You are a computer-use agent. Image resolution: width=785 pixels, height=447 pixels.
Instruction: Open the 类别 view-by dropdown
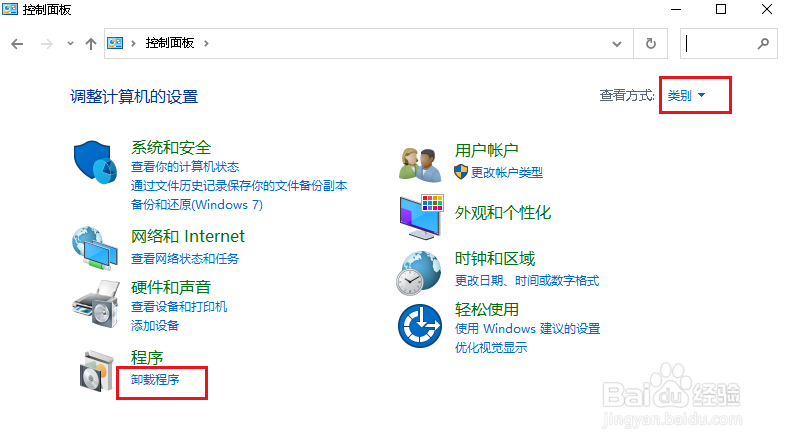(687, 95)
